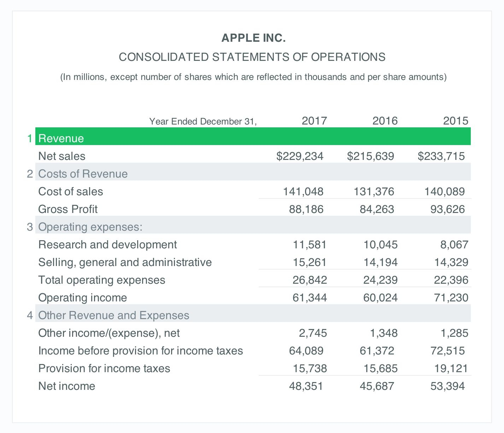504x433 pixels.
Task: Select the APPLE INC. title text
Action: (x=254, y=37)
